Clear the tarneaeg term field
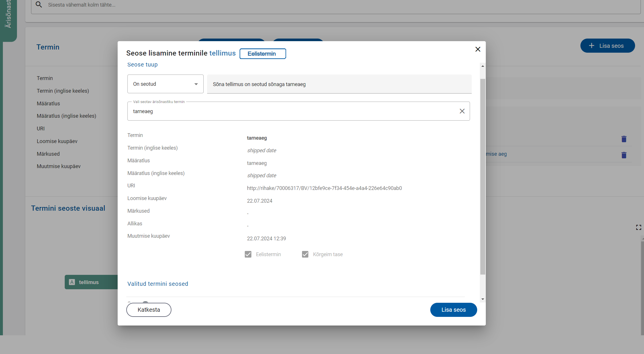 tap(462, 111)
